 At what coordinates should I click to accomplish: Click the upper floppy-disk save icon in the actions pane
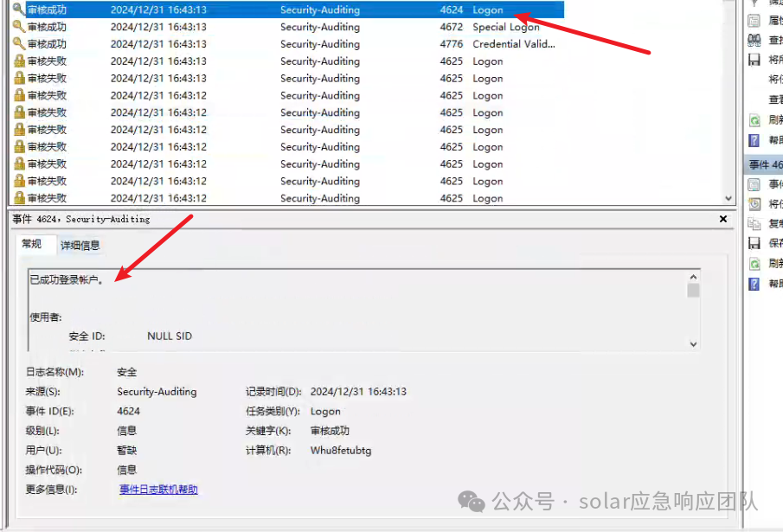(754, 60)
